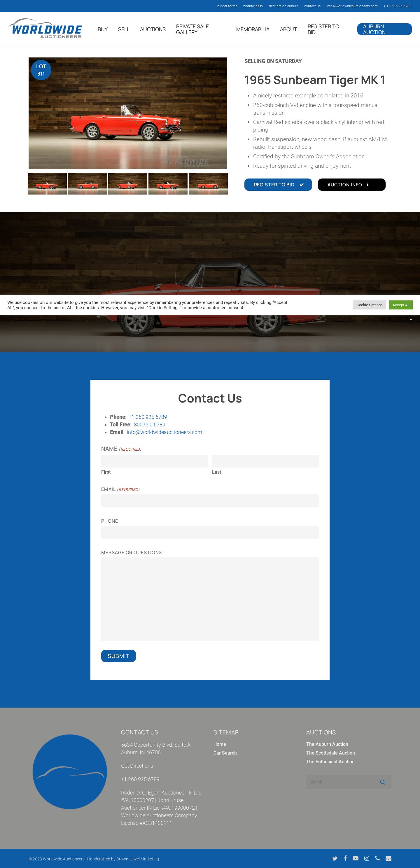The width and height of the screenshot is (420, 868).
Task: Click the info@worldwideauctioneers.com form link
Action: click(164, 432)
